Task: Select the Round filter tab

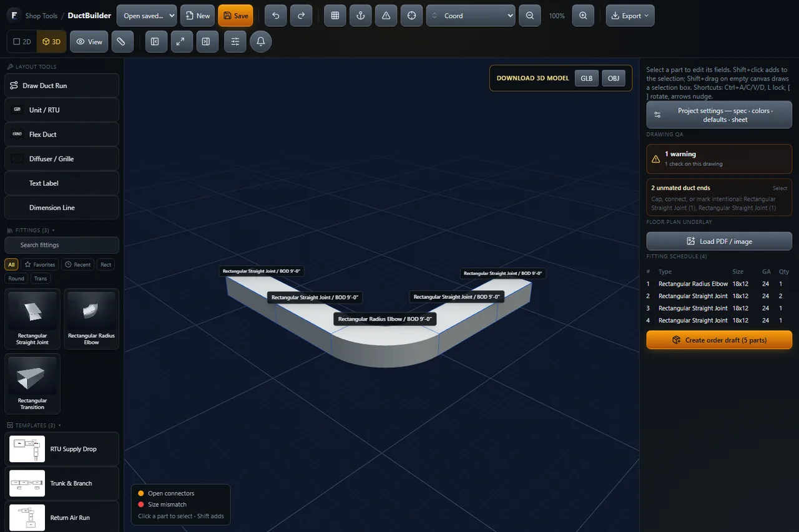Action: coord(16,279)
